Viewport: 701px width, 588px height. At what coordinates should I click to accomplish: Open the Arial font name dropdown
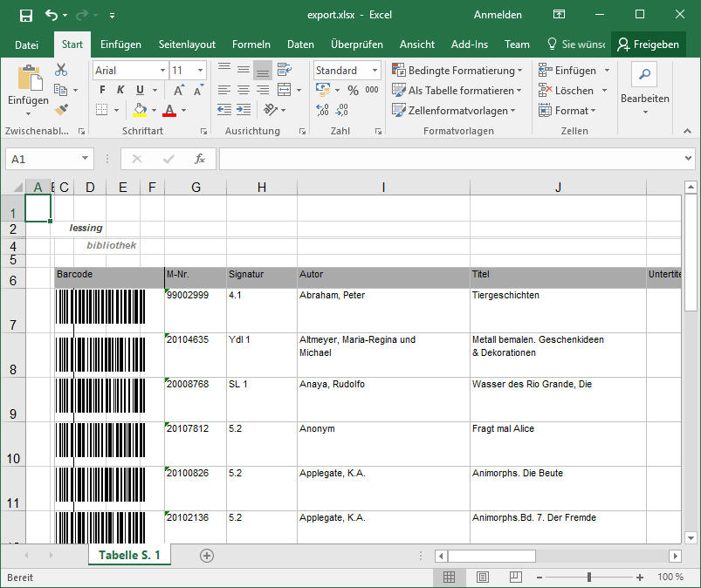pos(162,71)
